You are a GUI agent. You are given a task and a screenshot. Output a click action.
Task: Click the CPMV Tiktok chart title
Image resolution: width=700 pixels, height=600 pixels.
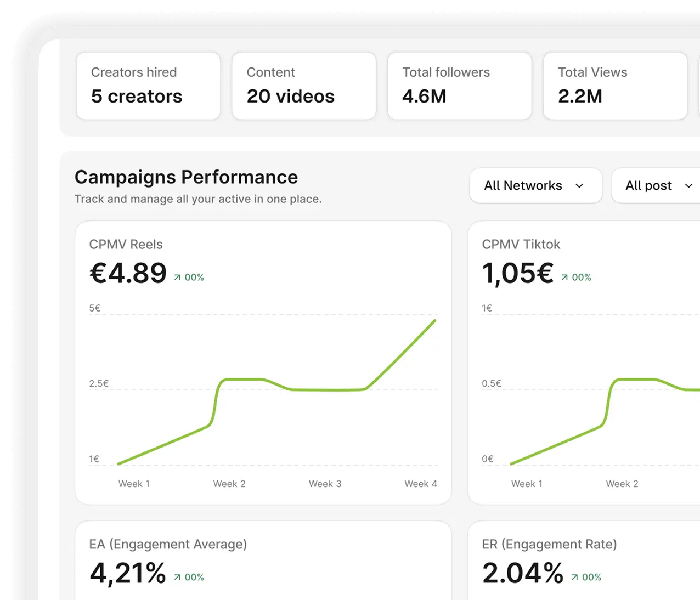tap(521, 244)
